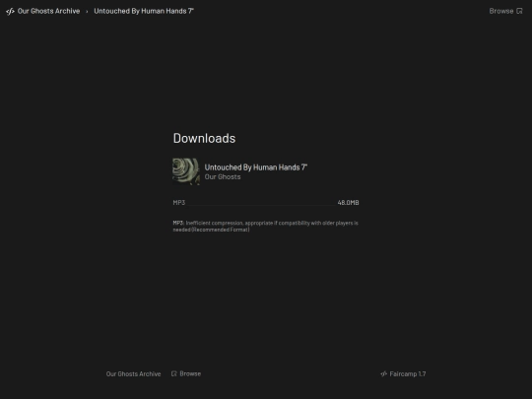This screenshot has height=399, width=532.
Task: Open the rose album cover thumbnail
Action: (x=186, y=171)
